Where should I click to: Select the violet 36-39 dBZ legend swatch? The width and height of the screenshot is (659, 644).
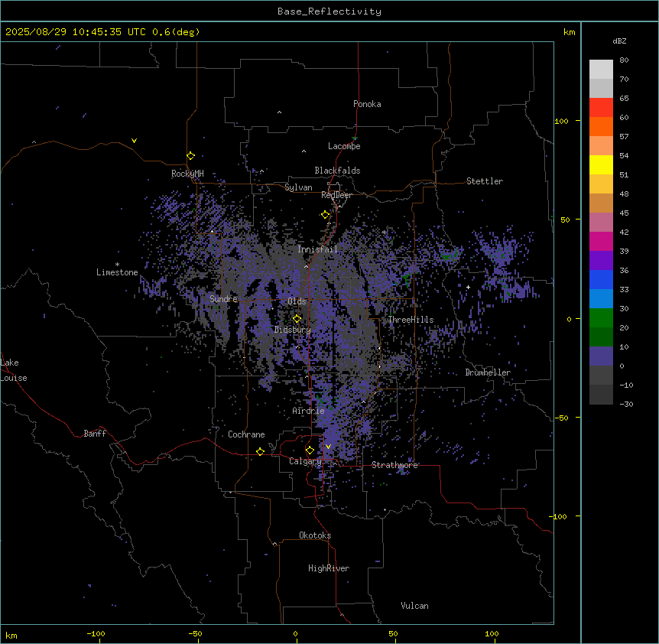[601, 261]
